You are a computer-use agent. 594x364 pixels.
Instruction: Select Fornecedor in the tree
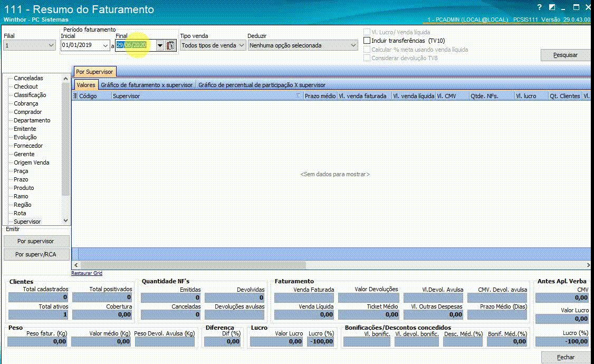[x=28, y=146]
